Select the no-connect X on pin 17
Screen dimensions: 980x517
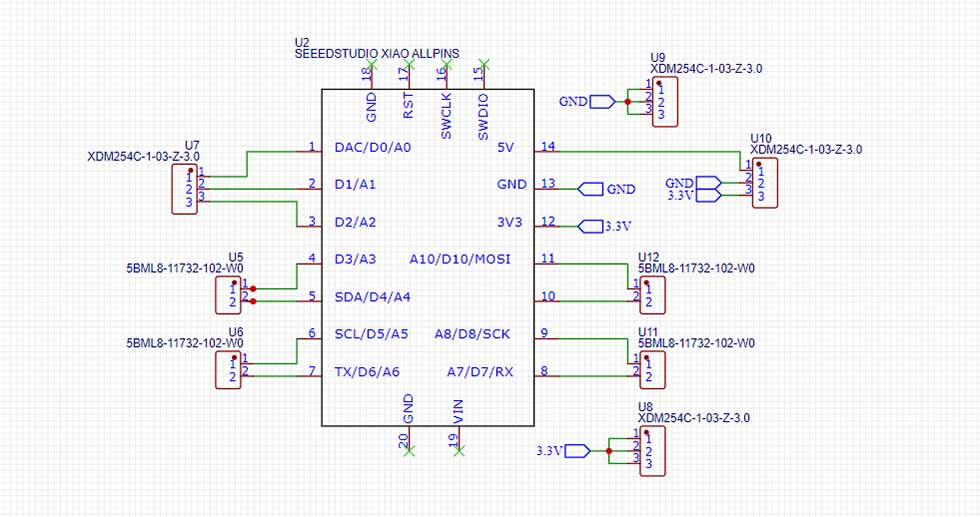click(x=409, y=64)
